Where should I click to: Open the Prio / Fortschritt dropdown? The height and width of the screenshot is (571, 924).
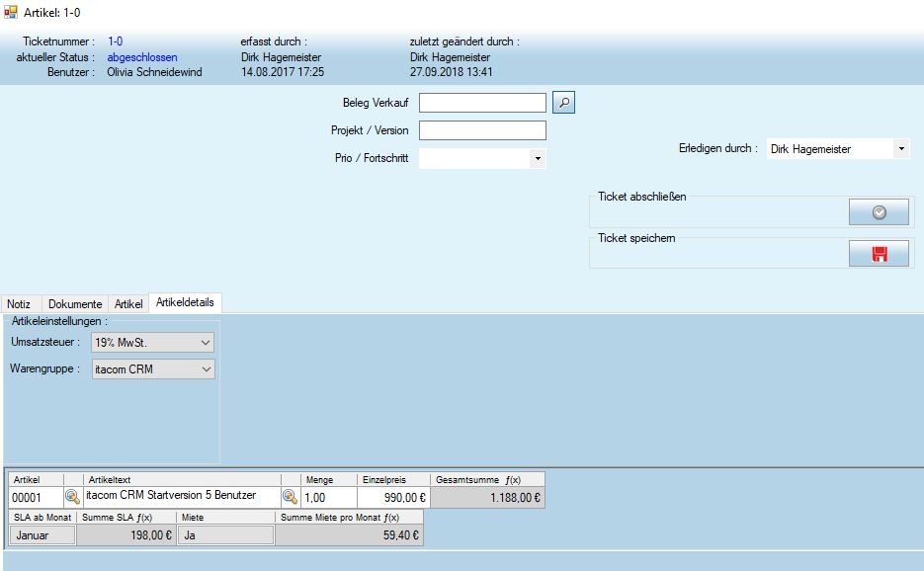537,158
